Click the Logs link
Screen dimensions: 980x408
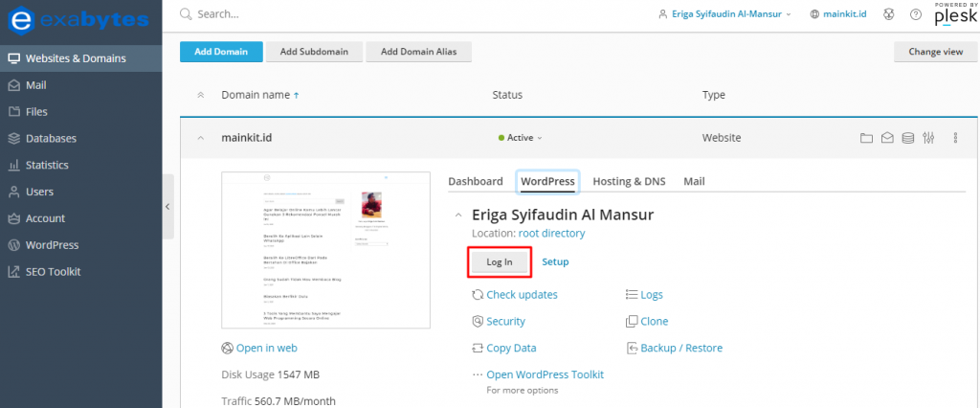pyautogui.click(x=652, y=295)
